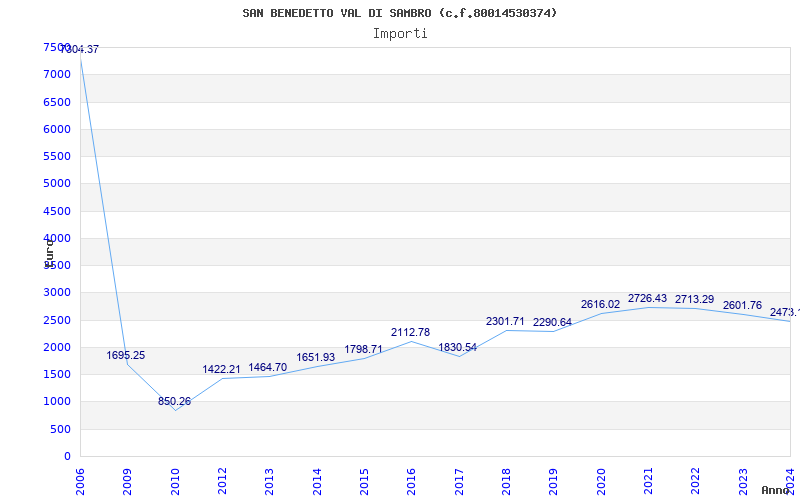Select the 2713.29 data label
800x500 pixels.
click(x=694, y=299)
